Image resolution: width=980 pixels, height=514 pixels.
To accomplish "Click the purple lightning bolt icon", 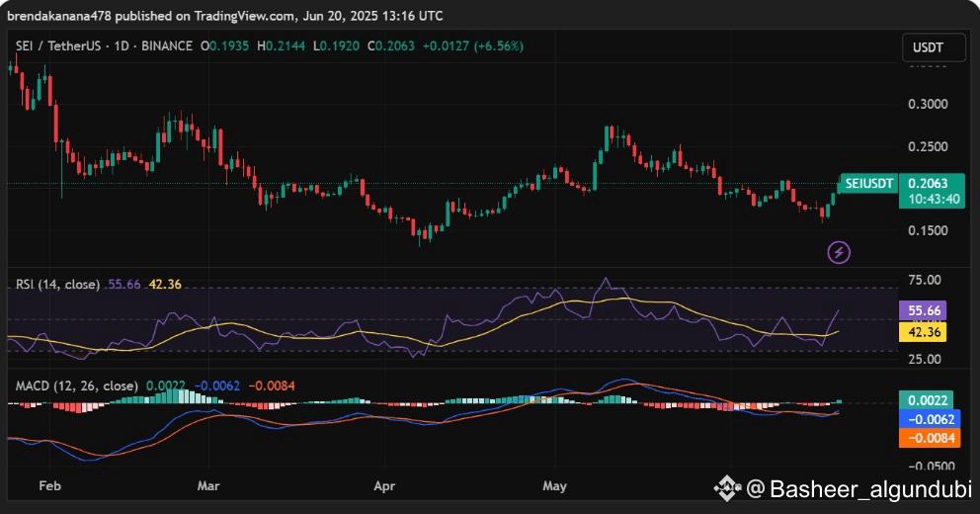I will click(840, 252).
